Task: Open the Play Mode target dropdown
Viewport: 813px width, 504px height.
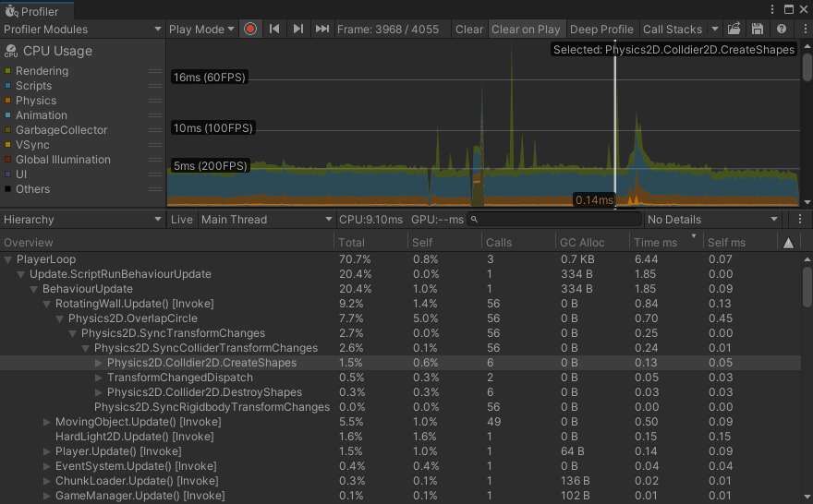Action: point(201,29)
